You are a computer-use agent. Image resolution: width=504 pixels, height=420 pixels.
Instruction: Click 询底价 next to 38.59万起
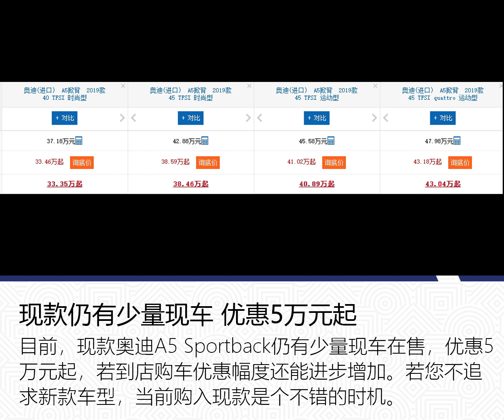(x=208, y=163)
